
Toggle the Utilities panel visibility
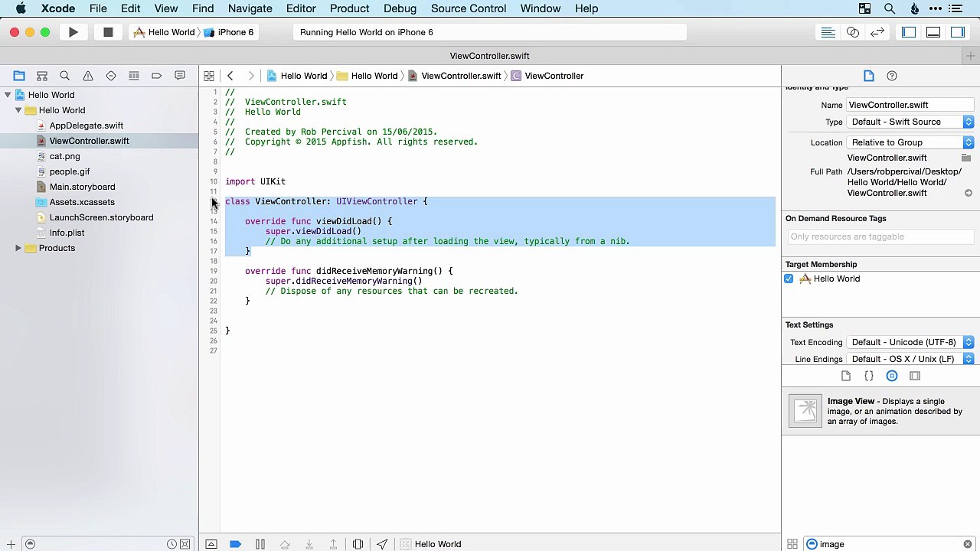[958, 32]
